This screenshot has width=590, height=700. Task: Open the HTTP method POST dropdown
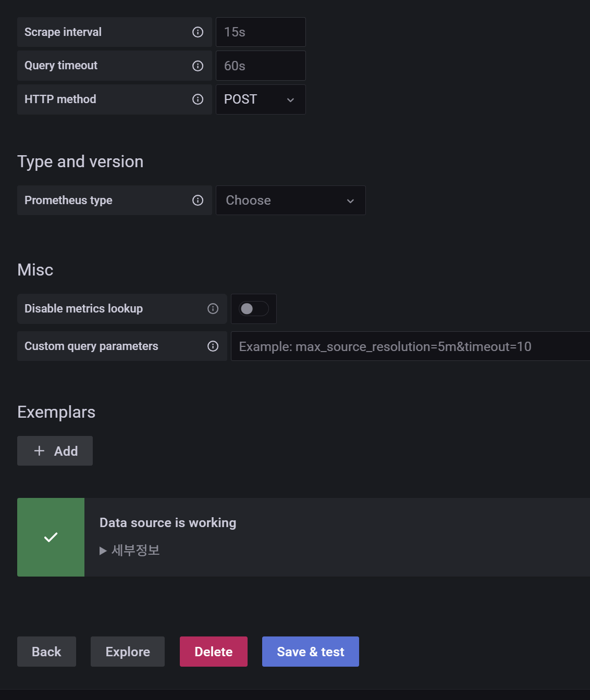(x=261, y=99)
